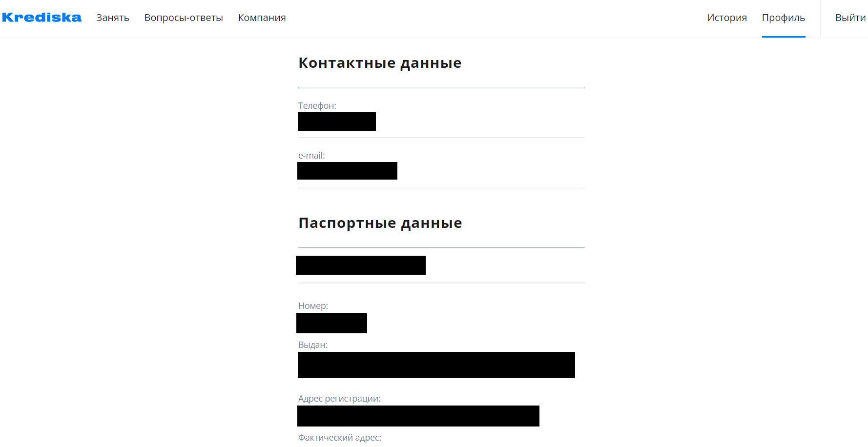Open the Компания menu item
The image size is (868, 447).
tap(262, 18)
